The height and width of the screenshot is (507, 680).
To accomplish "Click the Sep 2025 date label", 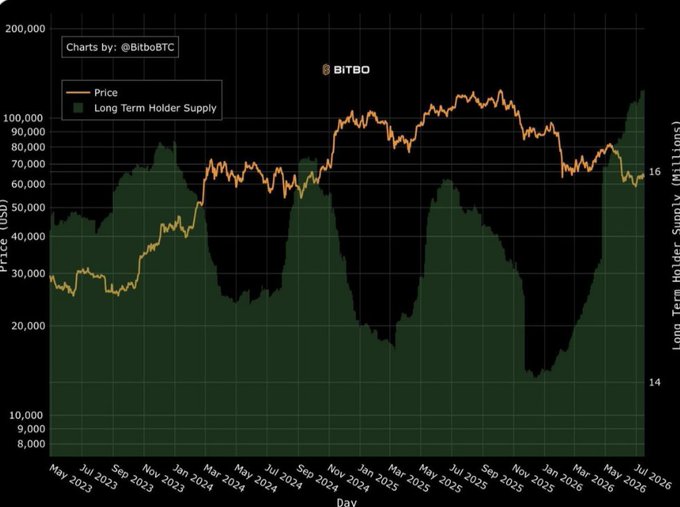I will (x=502, y=478).
